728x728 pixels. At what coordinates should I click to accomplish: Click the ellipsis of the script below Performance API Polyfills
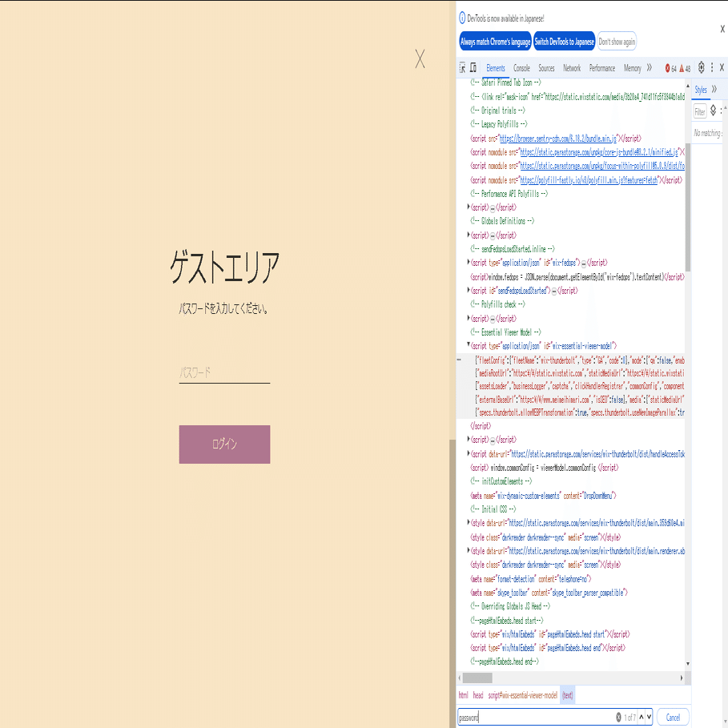pyautogui.click(x=493, y=208)
